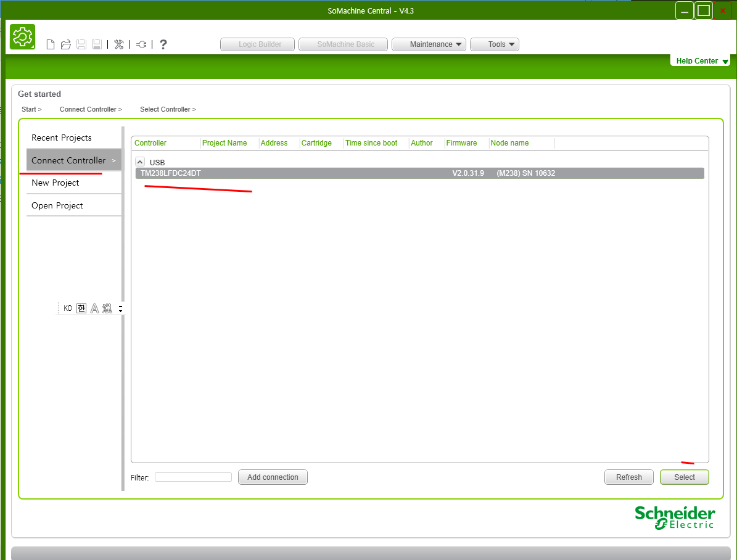Open a project via the folder icon

click(x=66, y=44)
